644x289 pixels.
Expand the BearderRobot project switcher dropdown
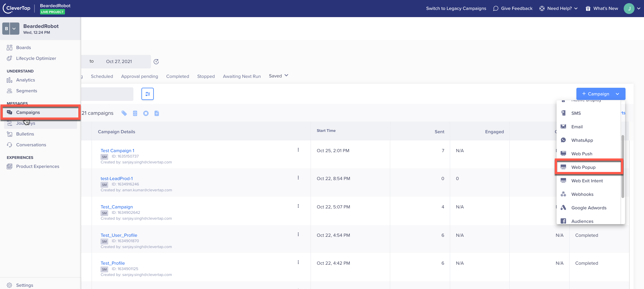[x=14, y=29]
